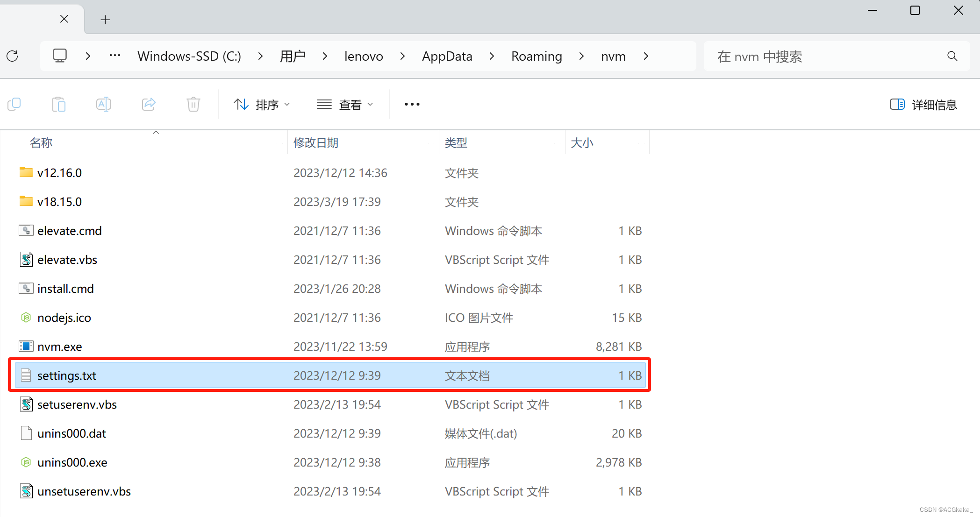Click the setuserenv.vbs script icon

coord(26,404)
